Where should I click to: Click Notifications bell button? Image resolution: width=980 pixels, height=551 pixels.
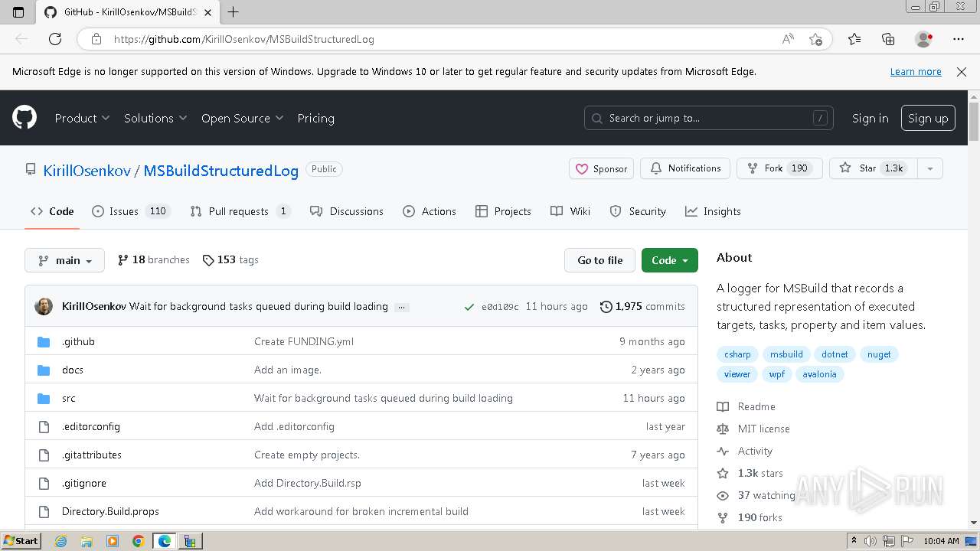[x=685, y=168]
